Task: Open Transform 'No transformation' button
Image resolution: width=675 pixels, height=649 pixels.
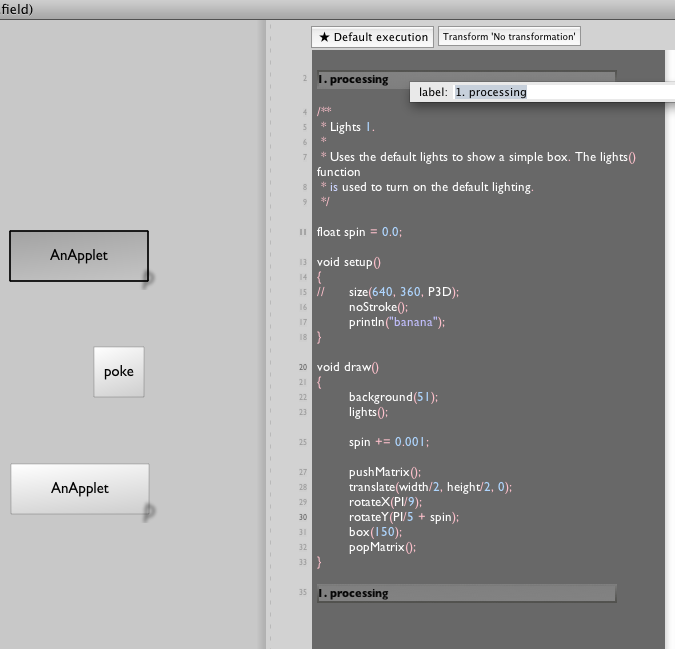Action: point(509,37)
